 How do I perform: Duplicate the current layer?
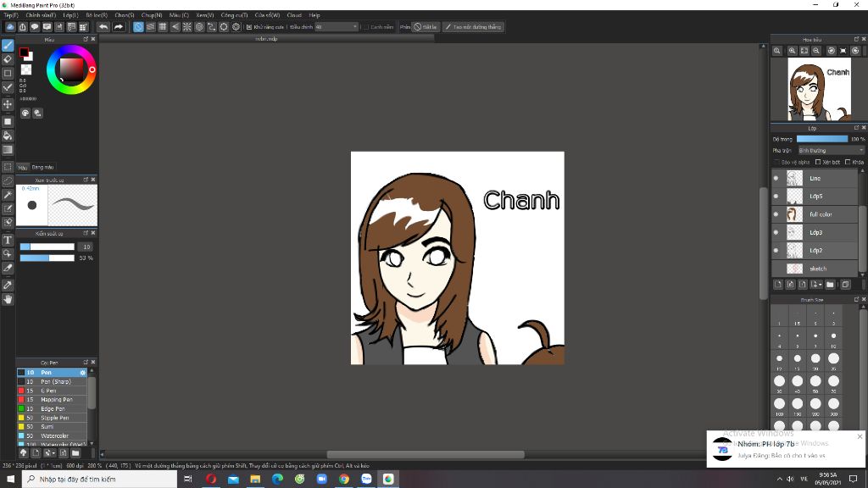coord(845,285)
